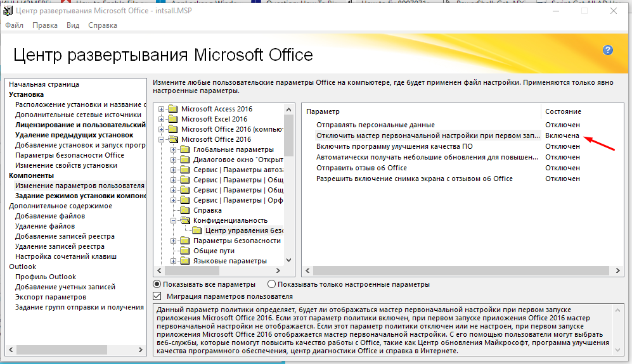Expand Microsoft Office 2016 (компьютер) node
The height and width of the screenshot is (364, 632).
(x=161, y=129)
